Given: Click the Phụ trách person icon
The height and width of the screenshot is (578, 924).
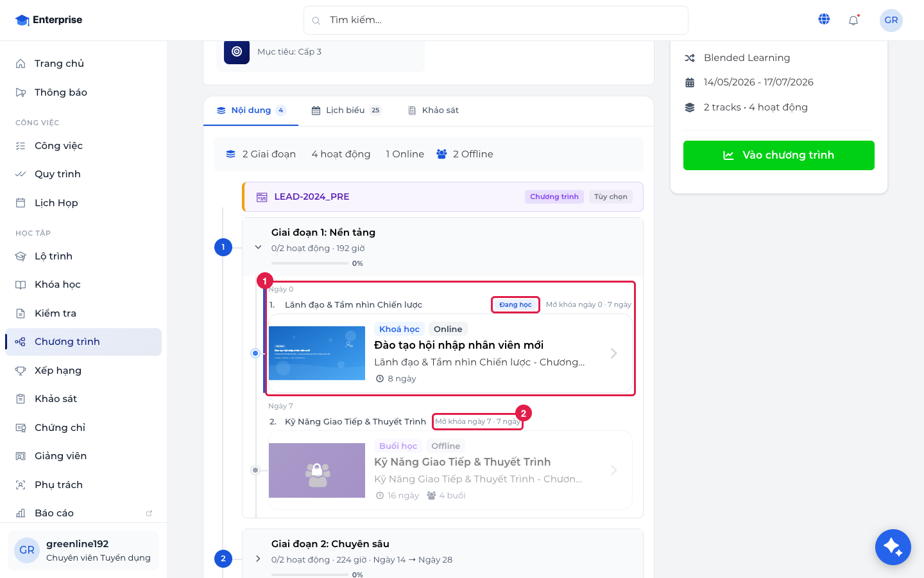Looking at the screenshot, I should (x=21, y=485).
